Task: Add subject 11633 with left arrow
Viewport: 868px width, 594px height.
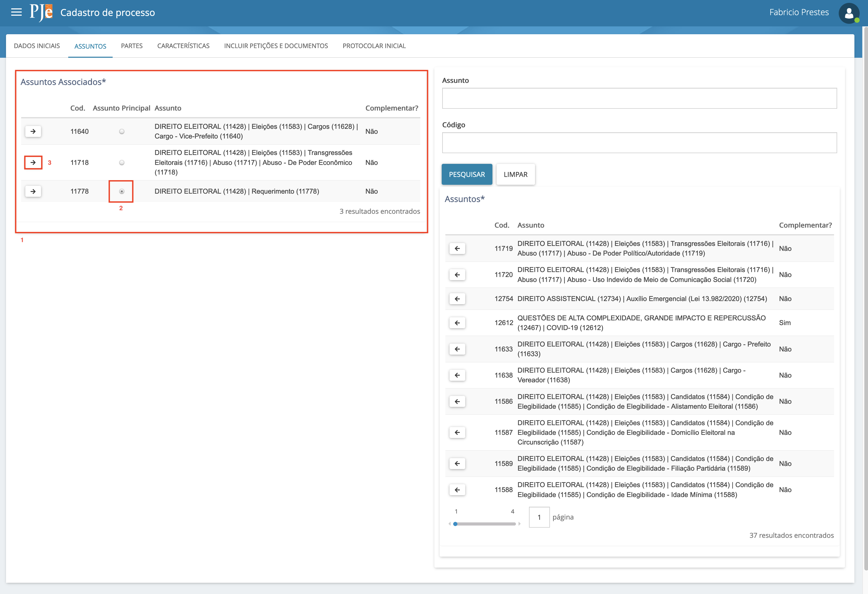Action: pyautogui.click(x=457, y=349)
